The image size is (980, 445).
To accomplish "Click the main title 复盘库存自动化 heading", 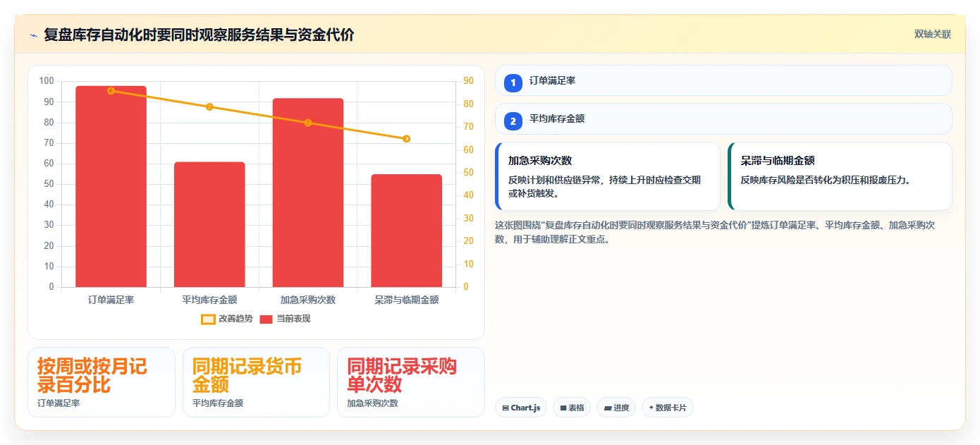I will [199, 35].
